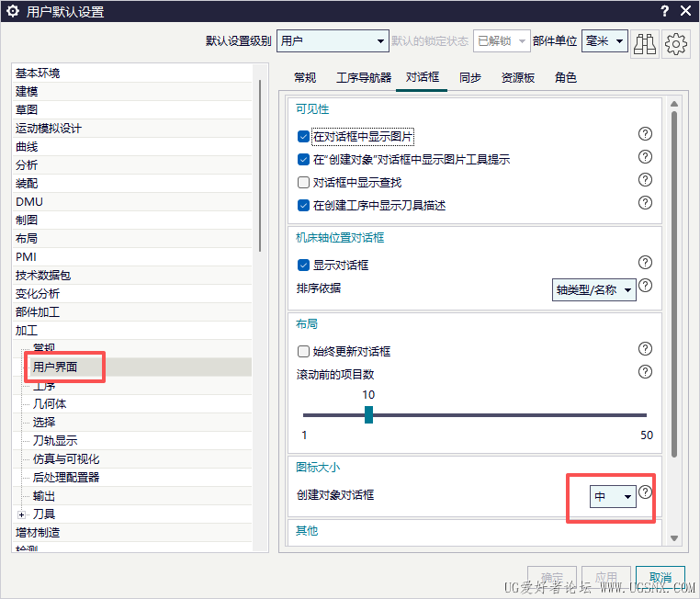Image resolution: width=700 pixels, height=599 pixels.
Task: Select PMI category
Action: point(132,257)
